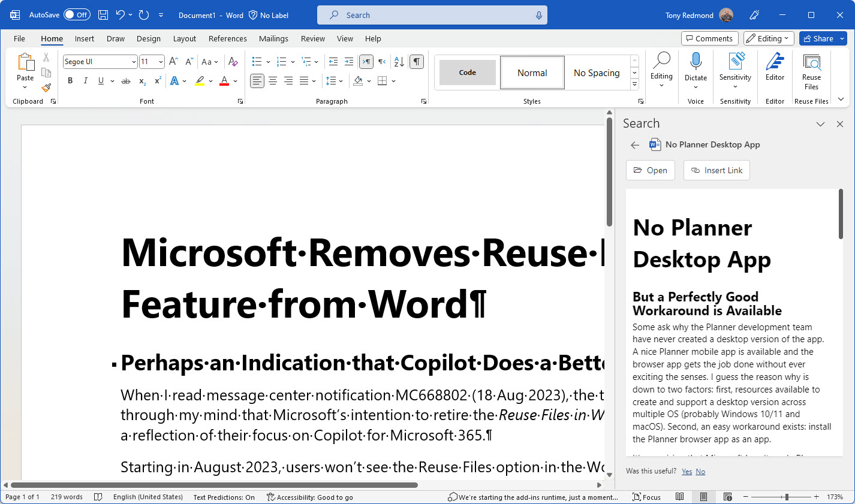Click Yes for Was this useful
855x504 pixels.
click(687, 472)
